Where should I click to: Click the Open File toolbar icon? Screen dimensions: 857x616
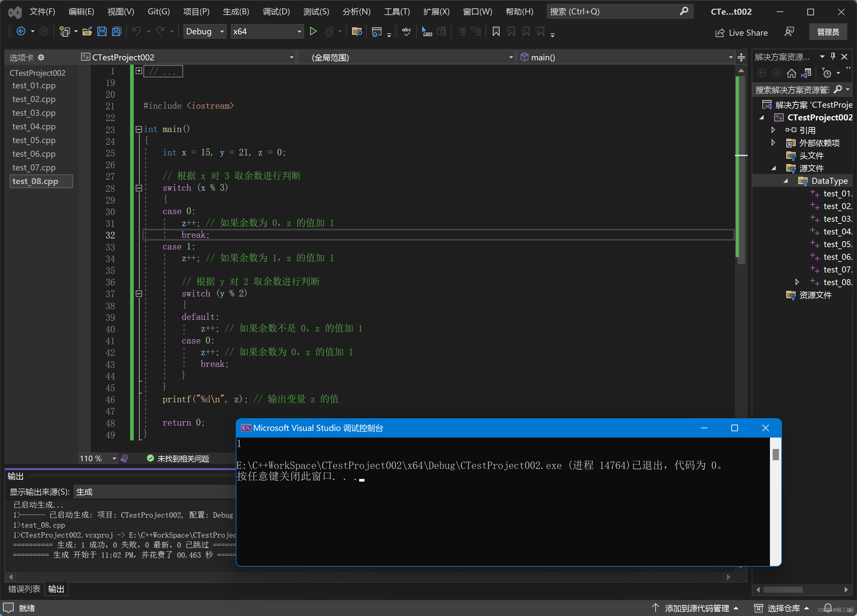[x=87, y=31]
